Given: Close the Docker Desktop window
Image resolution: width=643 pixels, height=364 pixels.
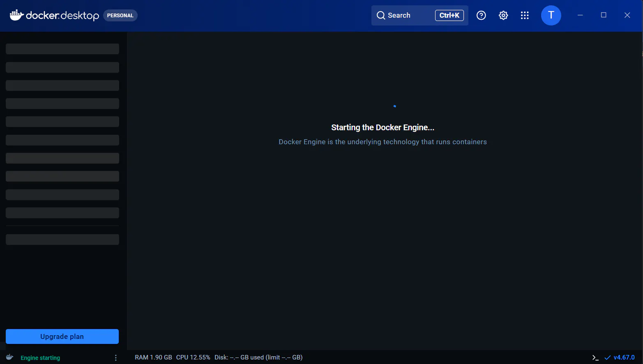Looking at the screenshot, I should (x=627, y=15).
